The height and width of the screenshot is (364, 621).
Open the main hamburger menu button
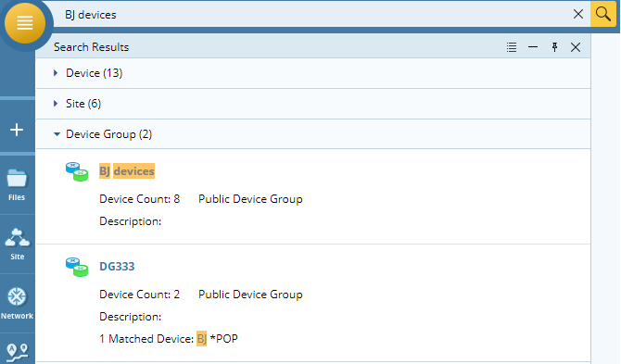(24, 23)
